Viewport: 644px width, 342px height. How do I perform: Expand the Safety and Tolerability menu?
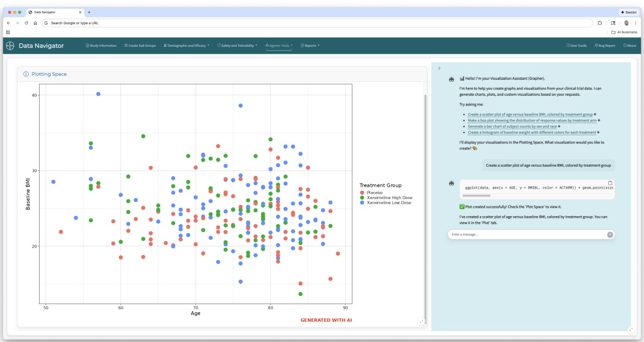pos(238,46)
